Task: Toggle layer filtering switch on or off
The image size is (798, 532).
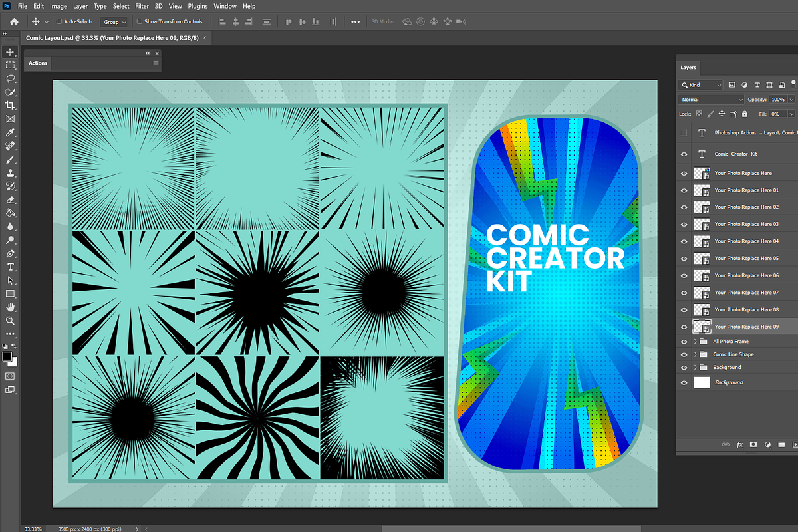Action: 793,83
